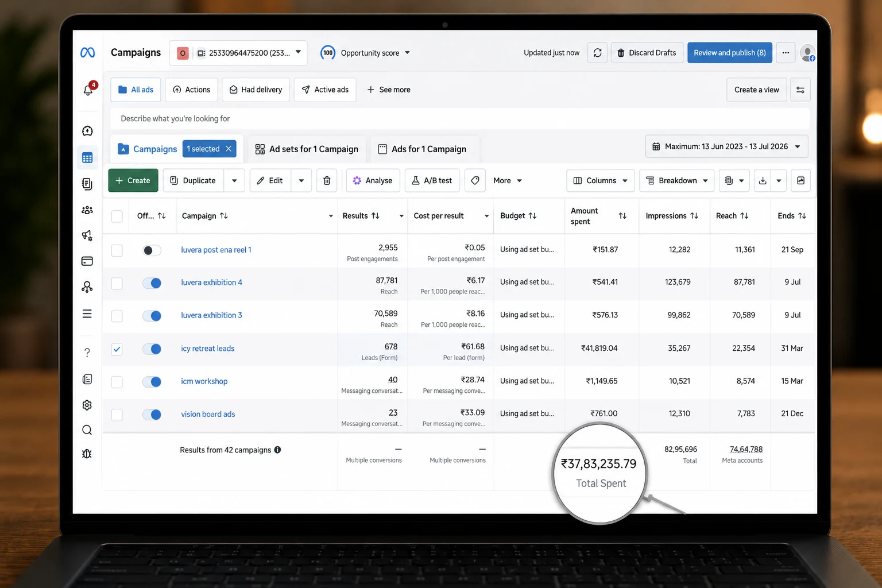Click the tag label icon button
Screen dimensions: 882x588
475,180
